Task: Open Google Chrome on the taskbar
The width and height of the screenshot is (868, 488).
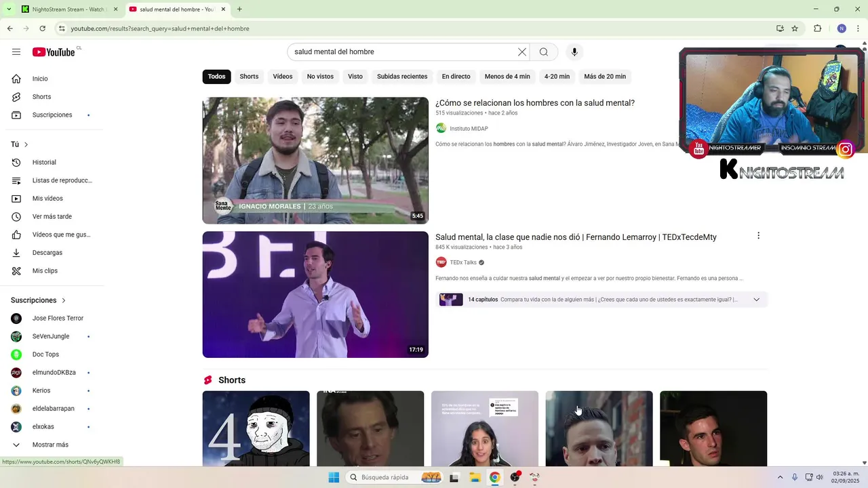Action: pos(495,477)
